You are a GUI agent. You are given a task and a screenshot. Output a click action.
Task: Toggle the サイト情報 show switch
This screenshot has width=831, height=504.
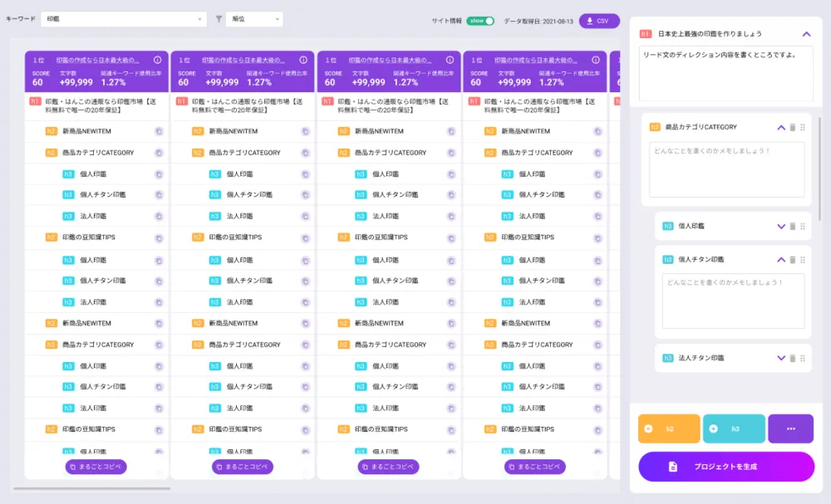pos(479,21)
